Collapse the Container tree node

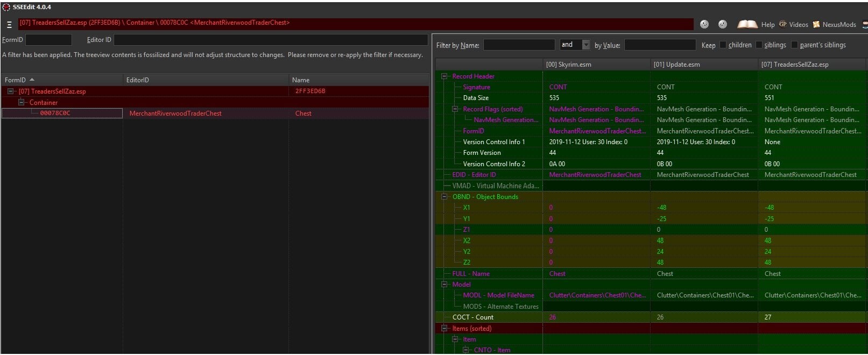21,102
